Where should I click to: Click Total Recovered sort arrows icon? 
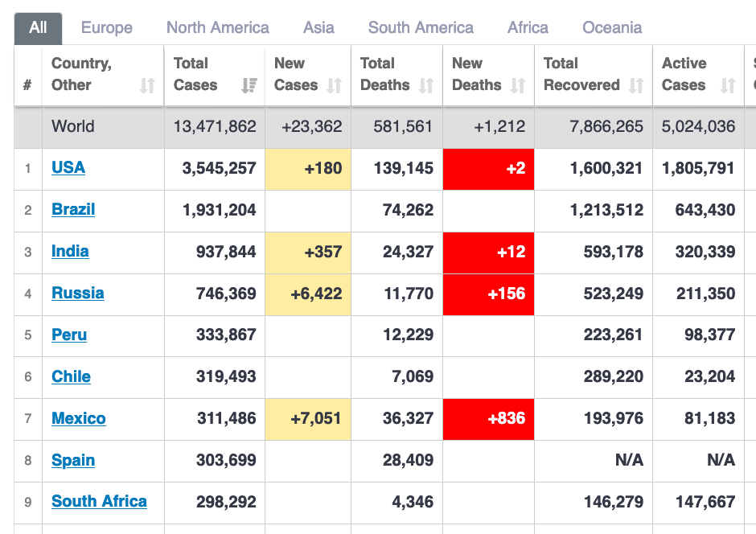point(636,85)
